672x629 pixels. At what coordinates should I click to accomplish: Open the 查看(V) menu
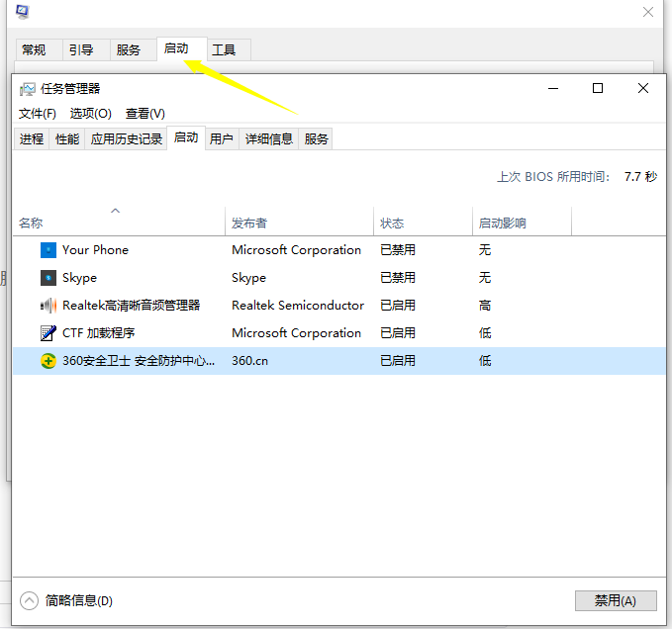(144, 114)
